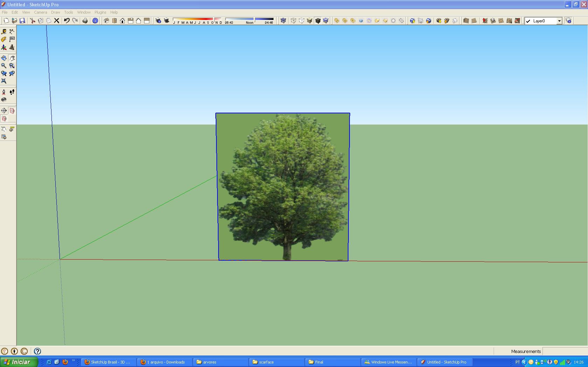
Task: Switch to Iso view
Action: pyautogui.click(x=106, y=21)
